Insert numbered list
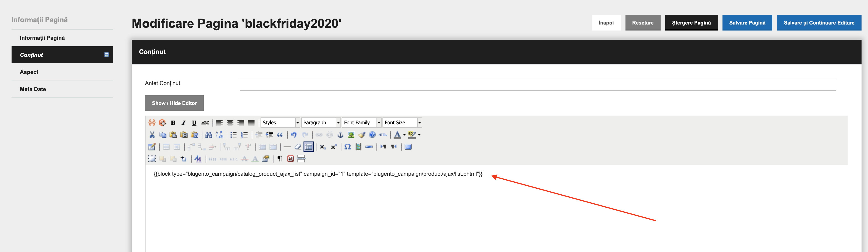The height and width of the screenshot is (252, 868). (244, 135)
